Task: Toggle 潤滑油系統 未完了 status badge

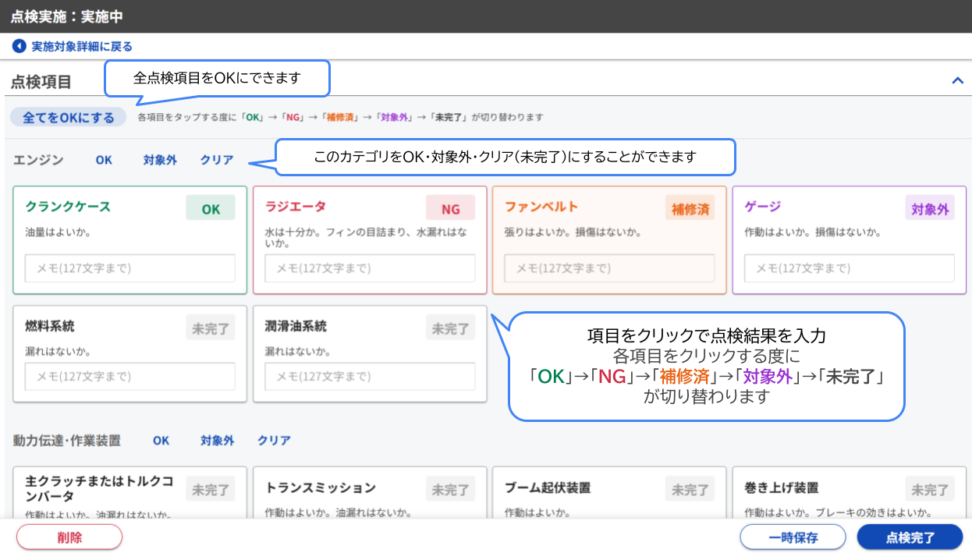Action: coord(450,328)
